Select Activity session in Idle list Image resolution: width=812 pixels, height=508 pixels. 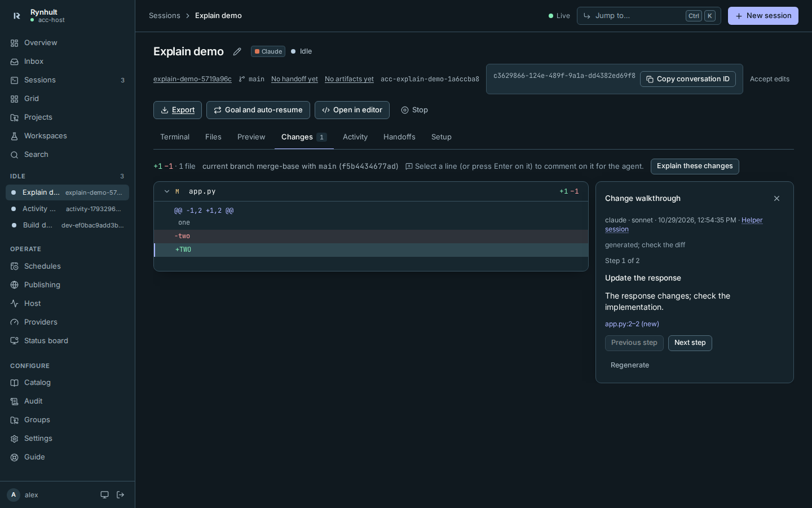tap(68, 209)
